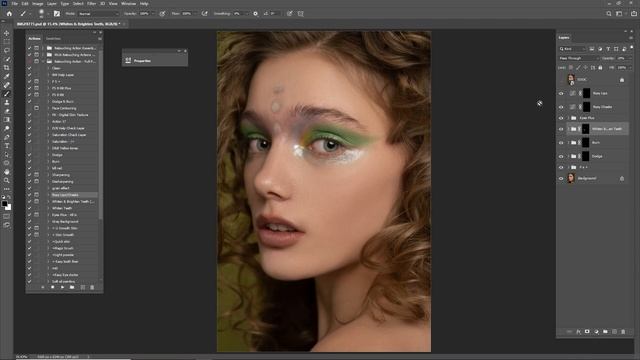Image resolution: width=640 pixels, height=360 pixels.
Task: Click the type layer filter icon
Action: point(608,49)
